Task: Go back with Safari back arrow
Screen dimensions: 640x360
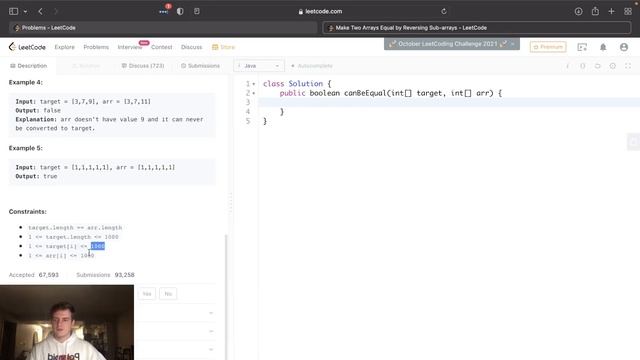Action: (x=40, y=11)
